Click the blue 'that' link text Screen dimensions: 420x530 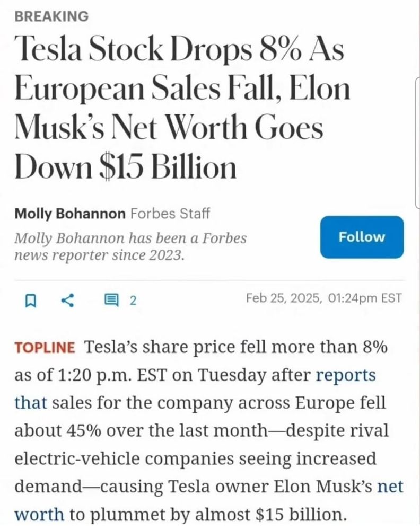click(x=30, y=403)
